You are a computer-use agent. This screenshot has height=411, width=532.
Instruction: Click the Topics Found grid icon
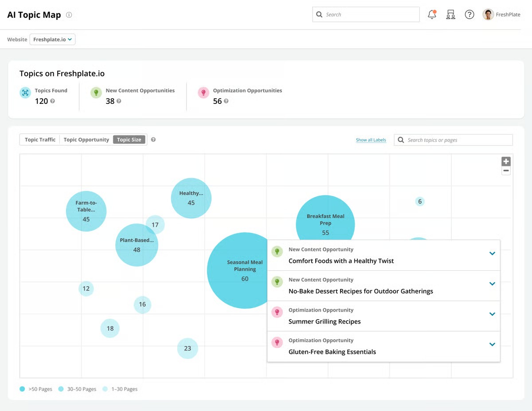(24, 93)
